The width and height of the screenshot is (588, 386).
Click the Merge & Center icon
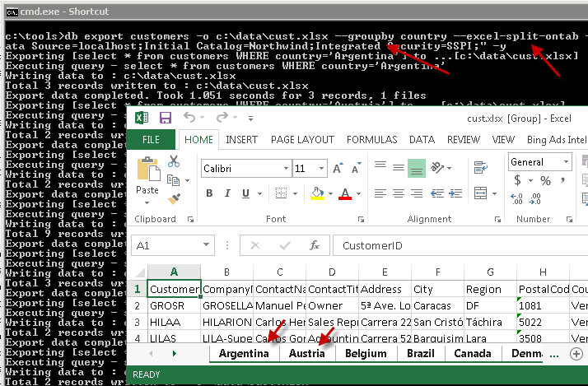480,193
